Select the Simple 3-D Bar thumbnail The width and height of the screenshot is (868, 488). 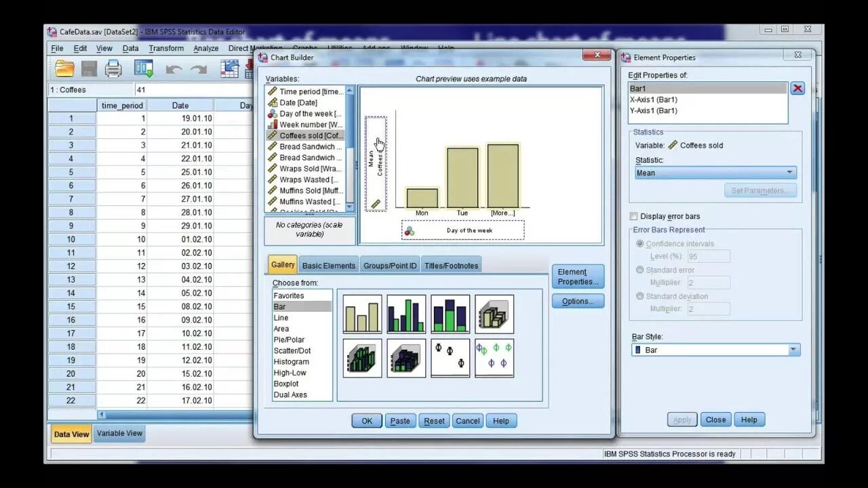coord(494,314)
